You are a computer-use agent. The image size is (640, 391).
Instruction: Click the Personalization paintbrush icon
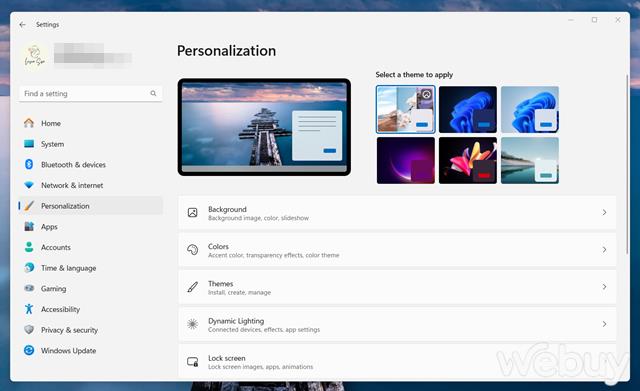(29, 206)
